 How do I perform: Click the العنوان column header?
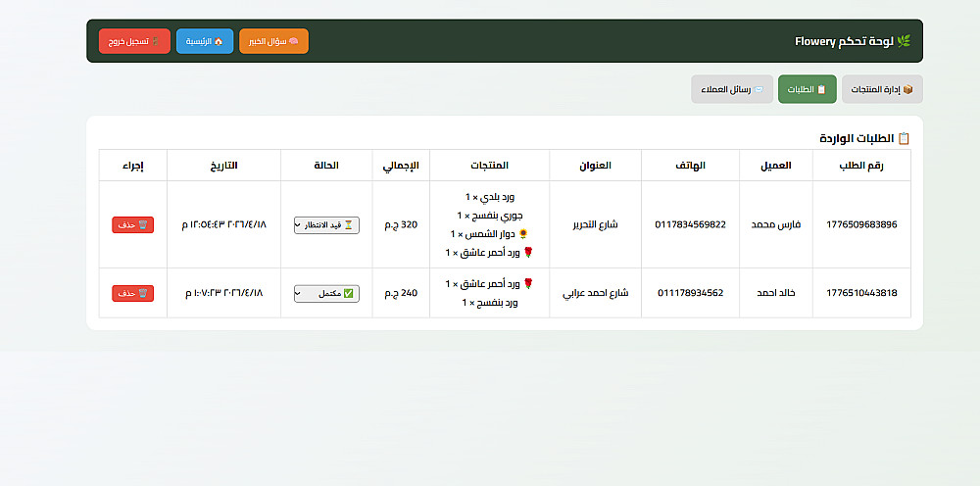click(x=595, y=166)
